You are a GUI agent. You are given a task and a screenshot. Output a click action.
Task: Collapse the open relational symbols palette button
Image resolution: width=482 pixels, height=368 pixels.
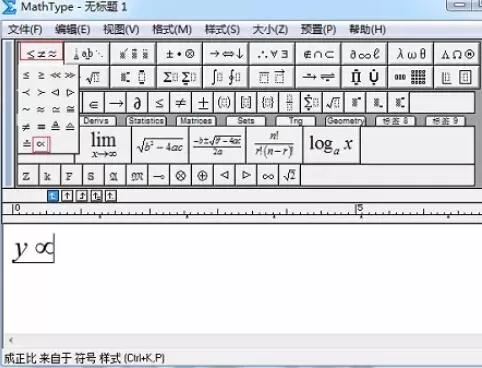(41, 53)
